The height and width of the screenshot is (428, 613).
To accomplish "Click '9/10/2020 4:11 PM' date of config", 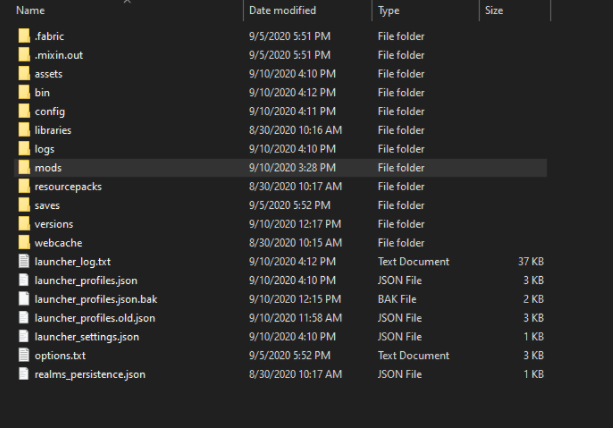I will coord(292,111).
